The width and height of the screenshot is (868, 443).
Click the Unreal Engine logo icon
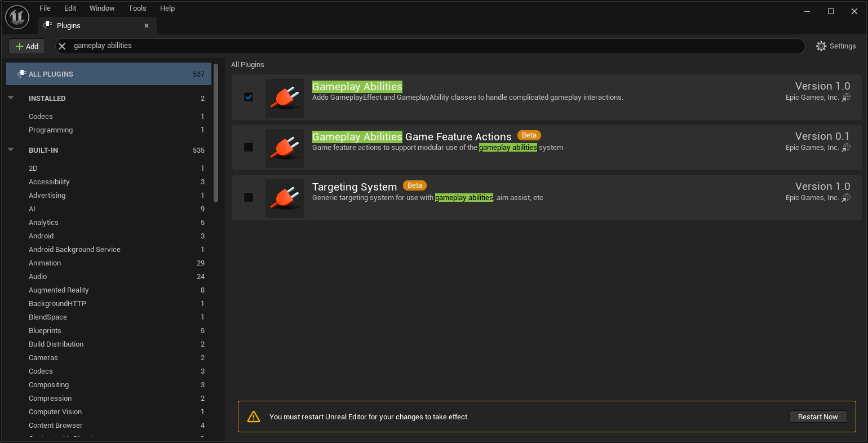pyautogui.click(x=17, y=17)
